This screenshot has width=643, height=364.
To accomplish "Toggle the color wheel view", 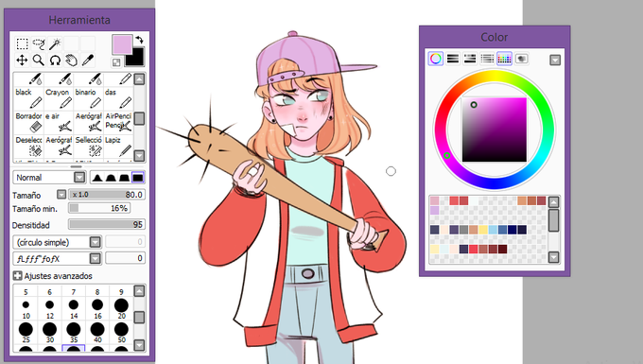I will tap(436, 59).
